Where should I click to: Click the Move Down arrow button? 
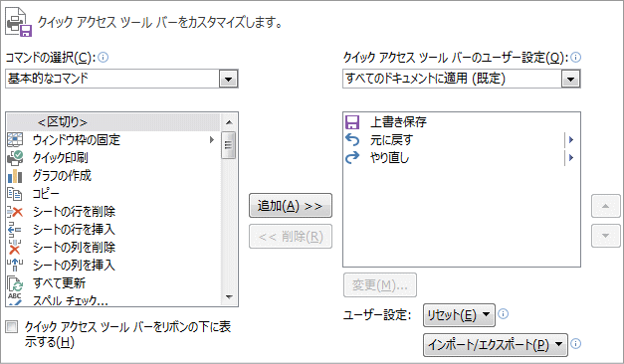(x=606, y=236)
